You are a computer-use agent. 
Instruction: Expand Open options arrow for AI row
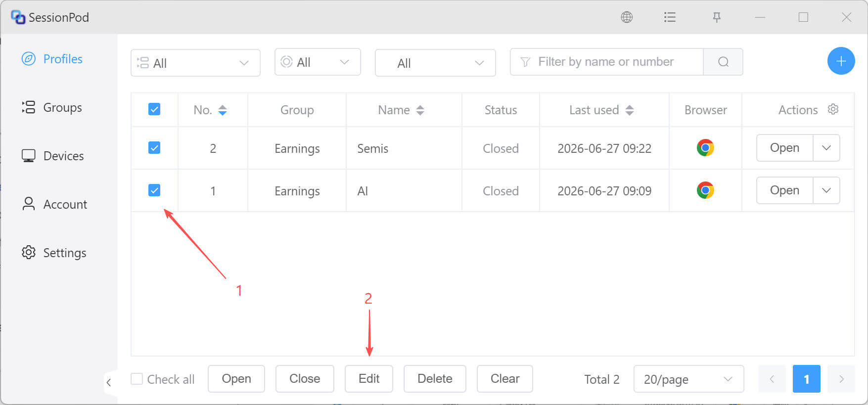(826, 190)
